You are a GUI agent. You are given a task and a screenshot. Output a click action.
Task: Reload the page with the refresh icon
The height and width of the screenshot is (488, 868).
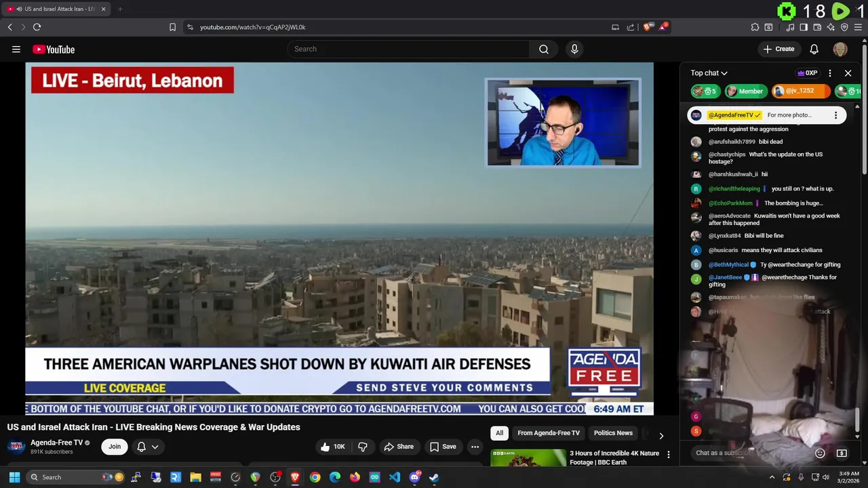pos(37,27)
